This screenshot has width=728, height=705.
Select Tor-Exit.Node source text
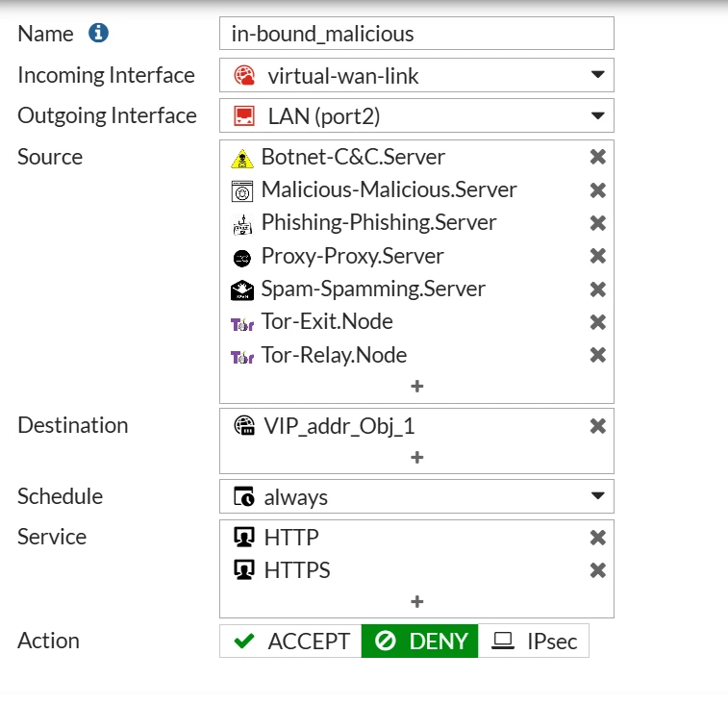327,322
